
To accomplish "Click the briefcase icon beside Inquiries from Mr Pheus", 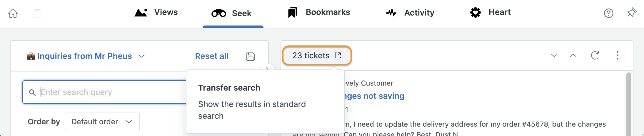I will [x=31, y=56].
